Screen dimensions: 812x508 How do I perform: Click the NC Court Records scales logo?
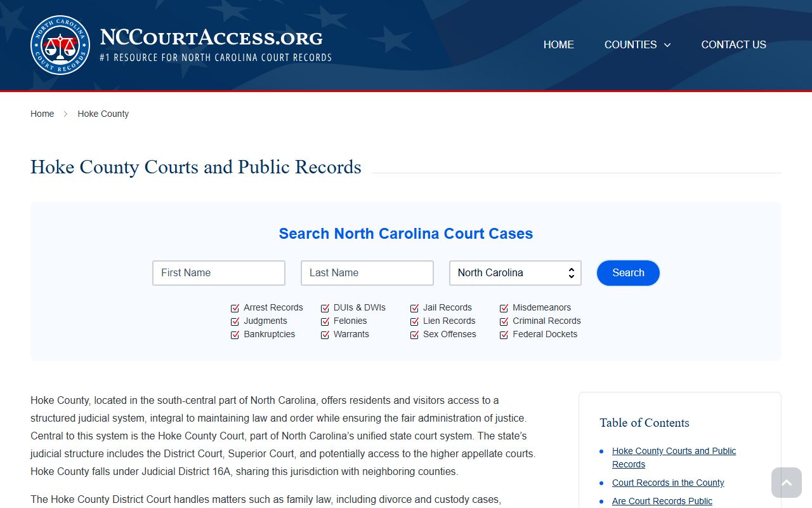60,45
